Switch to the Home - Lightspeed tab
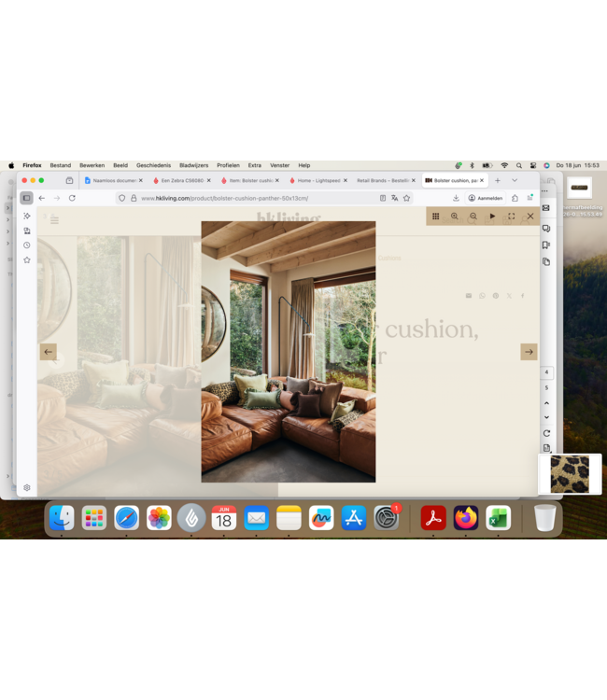Screen dimensions: 607x700 click(318, 180)
